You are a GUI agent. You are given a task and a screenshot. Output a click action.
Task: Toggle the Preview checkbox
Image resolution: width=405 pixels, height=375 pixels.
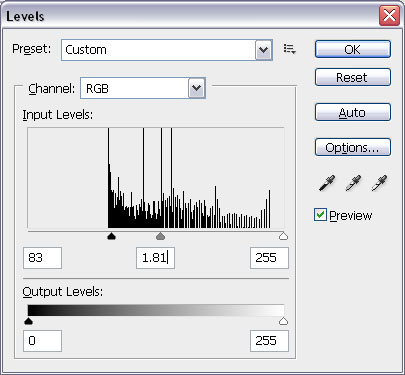pyautogui.click(x=320, y=215)
